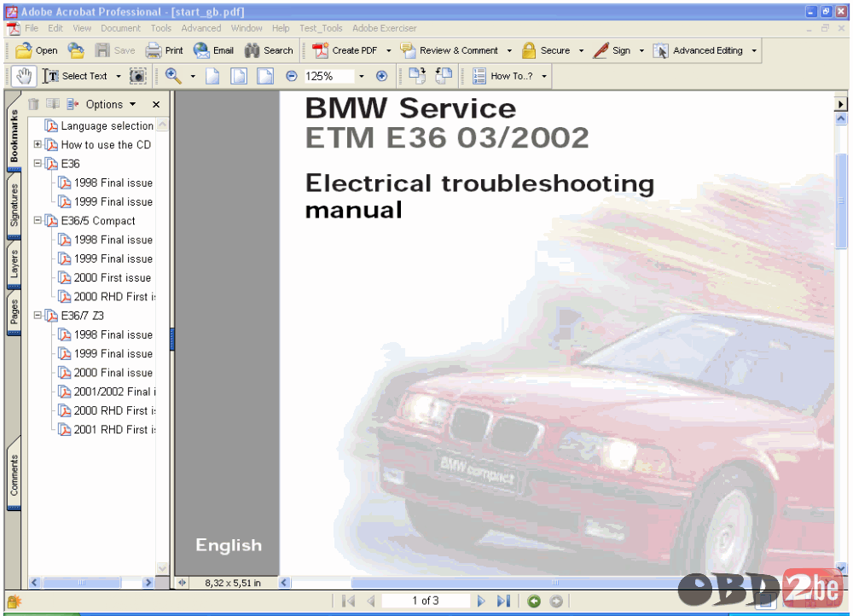Viewport: 853px width, 616px height.
Task: Open the Tools menu
Action: click(161, 28)
